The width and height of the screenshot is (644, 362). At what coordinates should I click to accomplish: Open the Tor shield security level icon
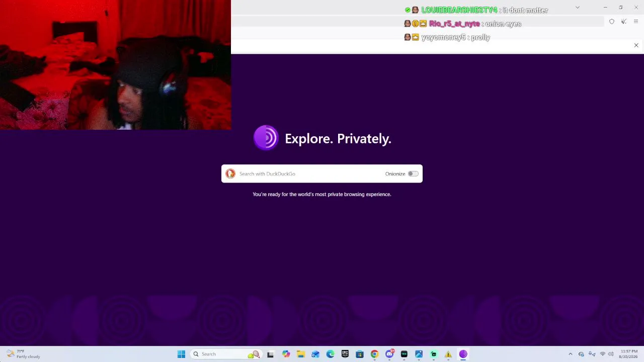612,22
